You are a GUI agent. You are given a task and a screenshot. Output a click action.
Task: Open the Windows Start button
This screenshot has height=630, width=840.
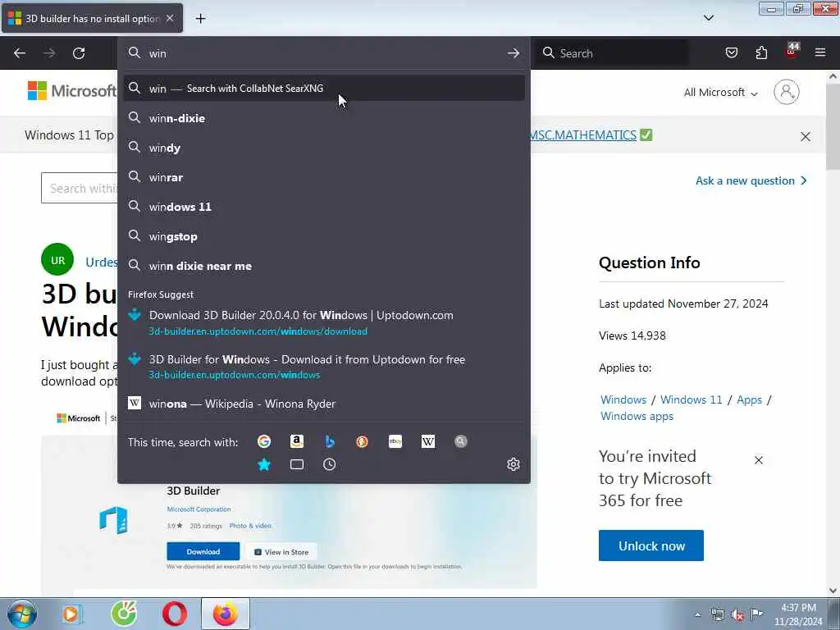point(22,614)
